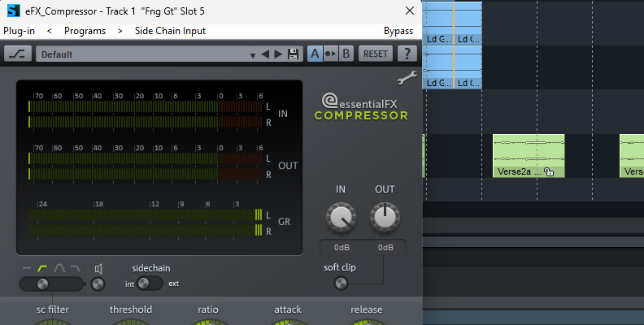Toggle the sidechain listen speaker switch
The image size is (644, 325).
click(98, 284)
